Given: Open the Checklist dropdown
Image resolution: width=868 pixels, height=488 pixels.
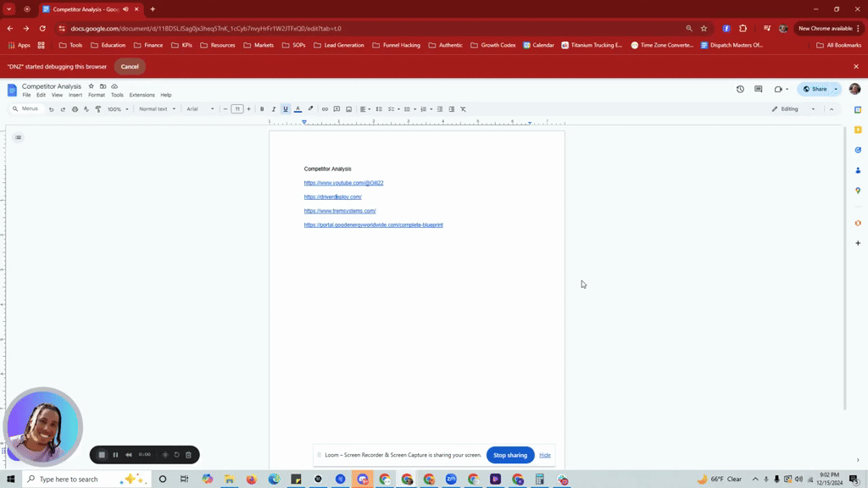Looking at the screenshot, I should click(394, 109).
